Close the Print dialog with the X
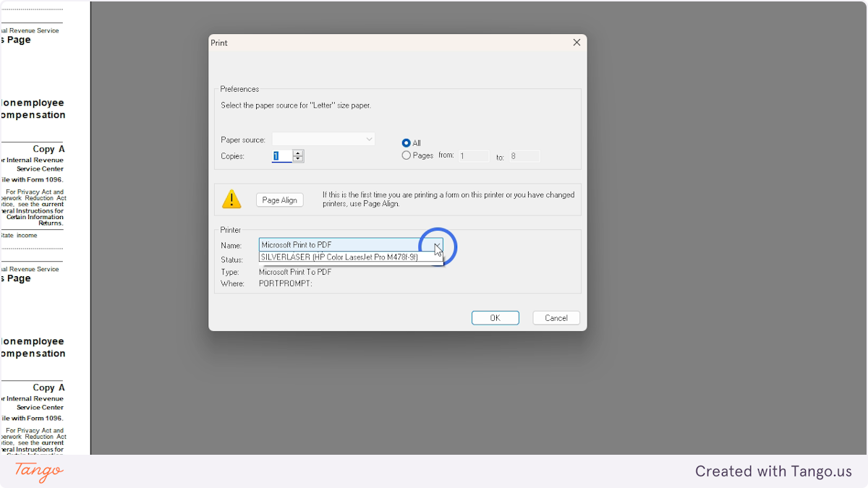Image resolution: width=868 pixels, height=488 pixels. pos(576,42)
